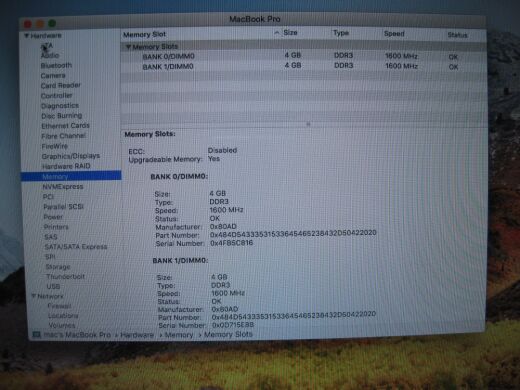Click Memory in the path bar
The width and height of the screenshot is (520, 390).
tap(179, 335)
